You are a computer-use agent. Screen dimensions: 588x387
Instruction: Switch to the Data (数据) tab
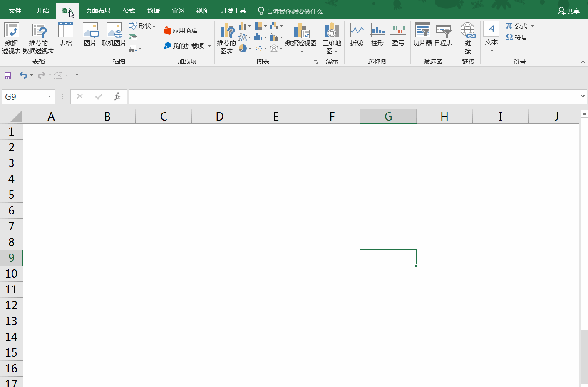tap(154, 11)
